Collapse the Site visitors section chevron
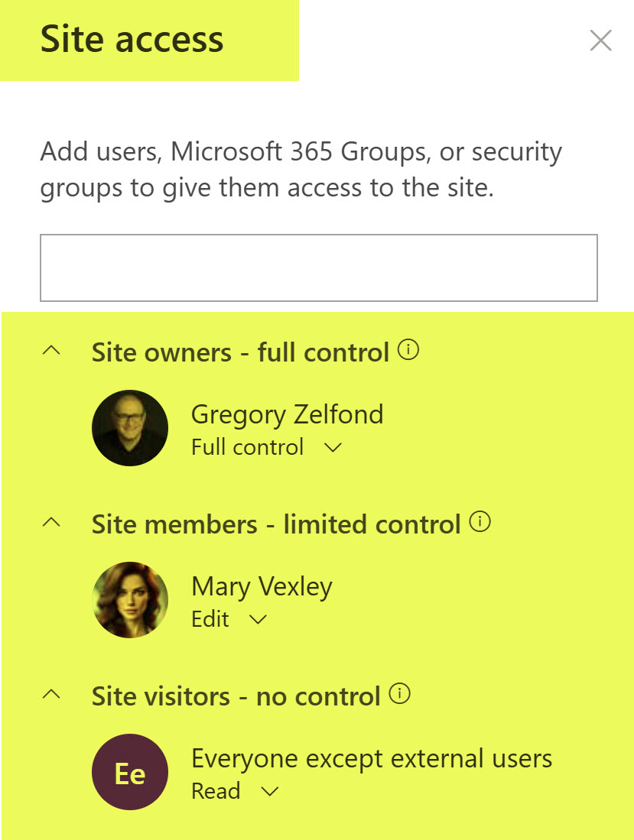This screenshot has width=634, height=840. 52,696
